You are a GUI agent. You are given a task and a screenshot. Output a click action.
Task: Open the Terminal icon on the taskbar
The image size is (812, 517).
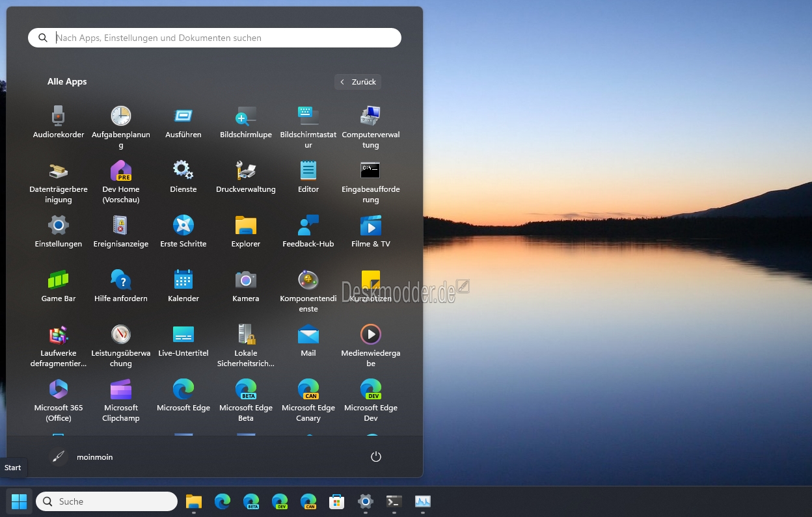coord(394,501)
